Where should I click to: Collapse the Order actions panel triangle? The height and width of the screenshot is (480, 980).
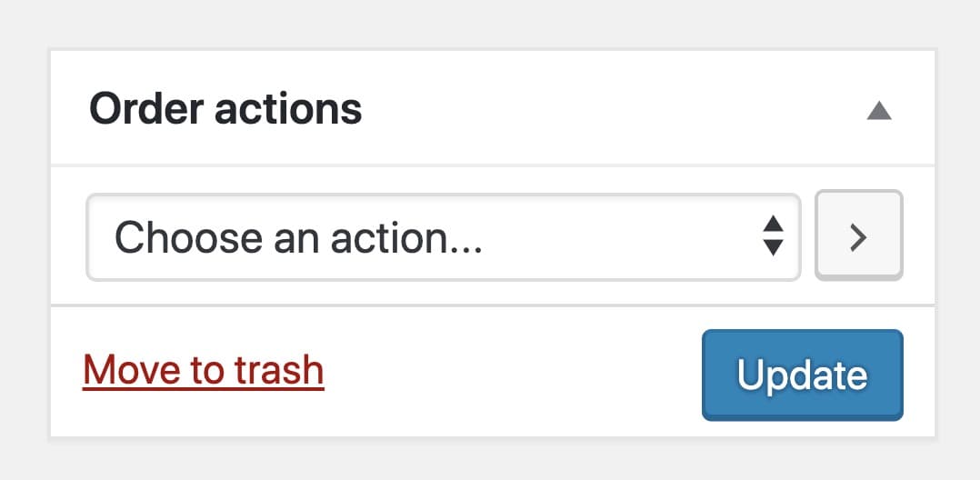879,111
